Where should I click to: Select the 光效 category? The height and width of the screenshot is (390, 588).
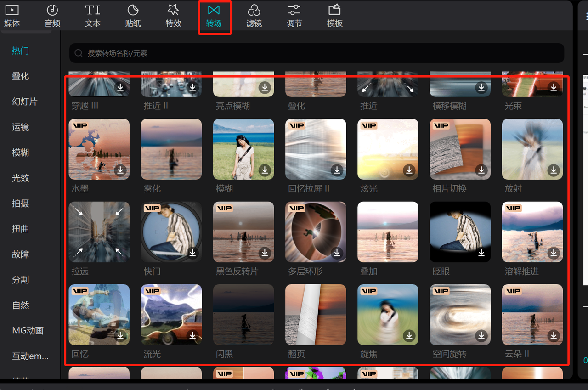coord(21,178)
